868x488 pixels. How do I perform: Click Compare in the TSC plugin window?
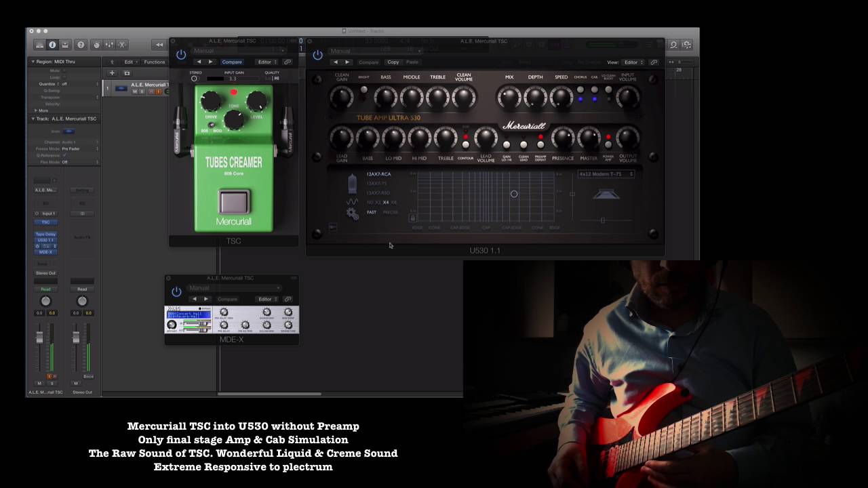coord(231,62)
